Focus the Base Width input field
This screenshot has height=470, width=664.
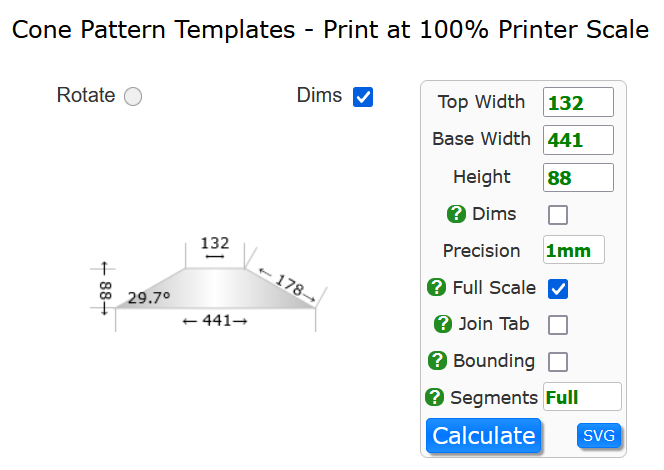click(x=578, y=140)
